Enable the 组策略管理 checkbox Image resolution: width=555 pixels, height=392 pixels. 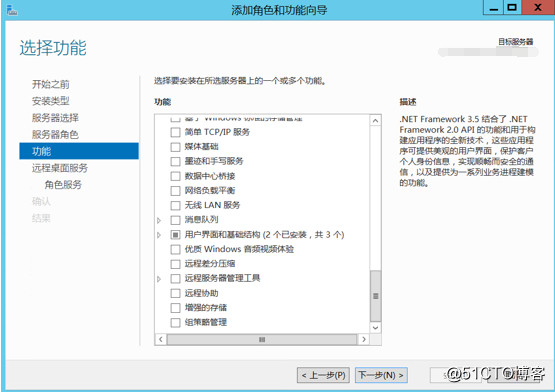pyautogui.click(x=175, y=323)
